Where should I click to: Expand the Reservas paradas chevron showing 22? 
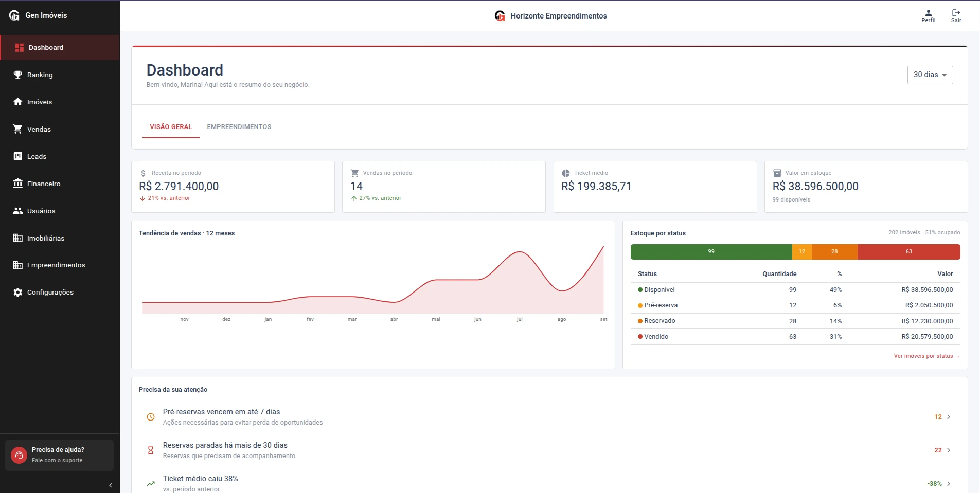tap(949, 450)
